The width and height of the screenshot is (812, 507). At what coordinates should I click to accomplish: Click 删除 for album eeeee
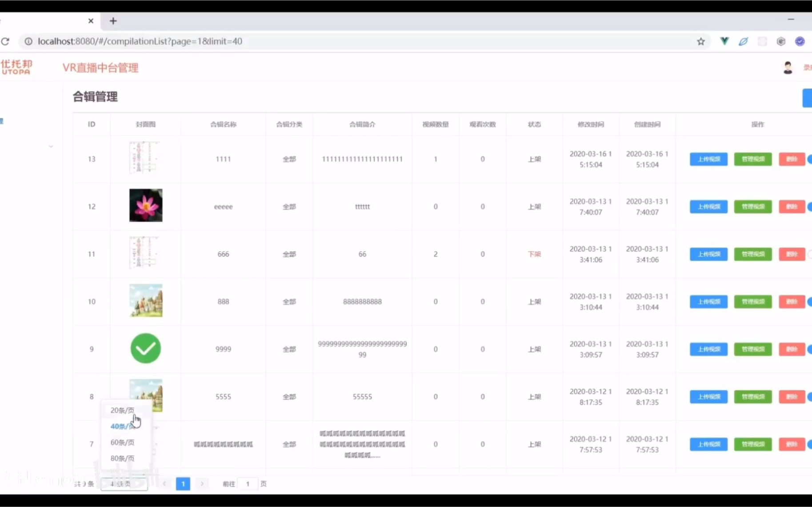point(792,207)
